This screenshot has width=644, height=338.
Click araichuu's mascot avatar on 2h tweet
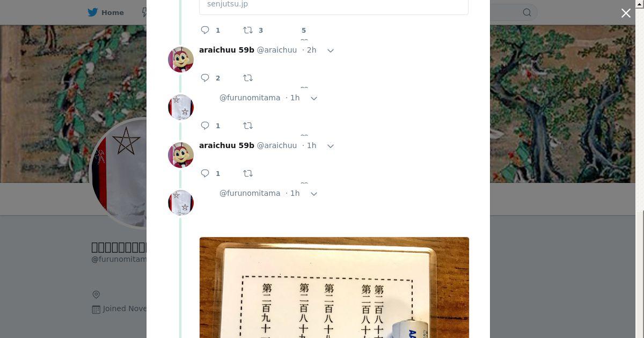pos(181,60)
